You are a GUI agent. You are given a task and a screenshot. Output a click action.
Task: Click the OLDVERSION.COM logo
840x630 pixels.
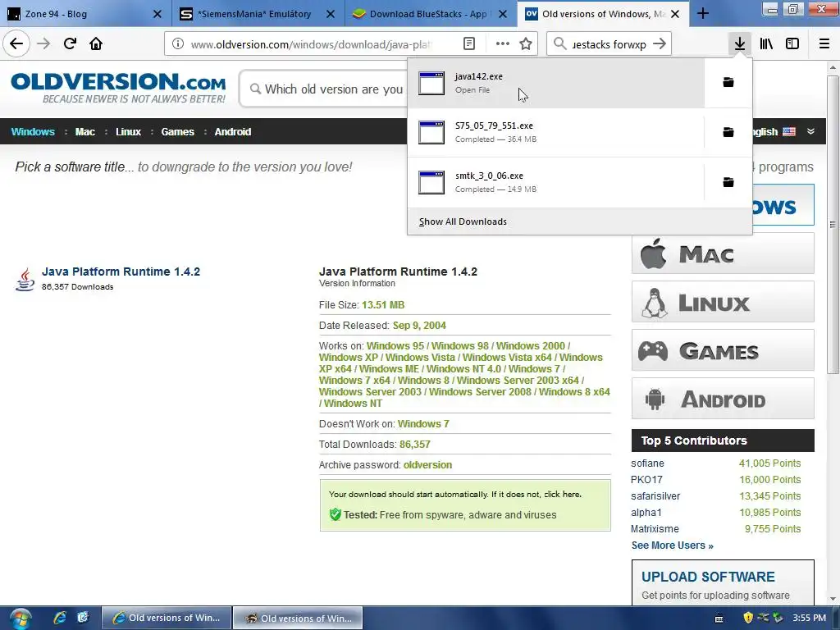pos(118,88)
